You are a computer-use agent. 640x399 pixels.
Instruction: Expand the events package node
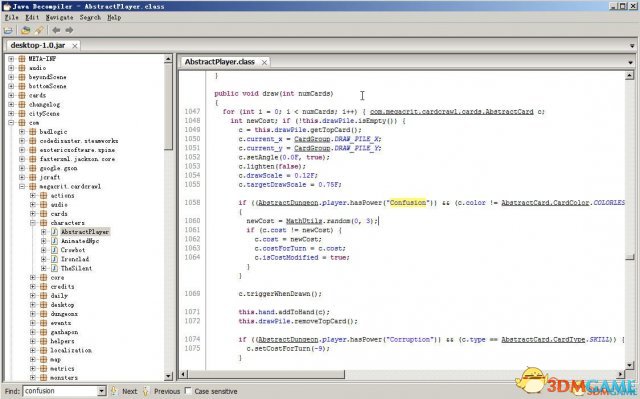[33, 323]
